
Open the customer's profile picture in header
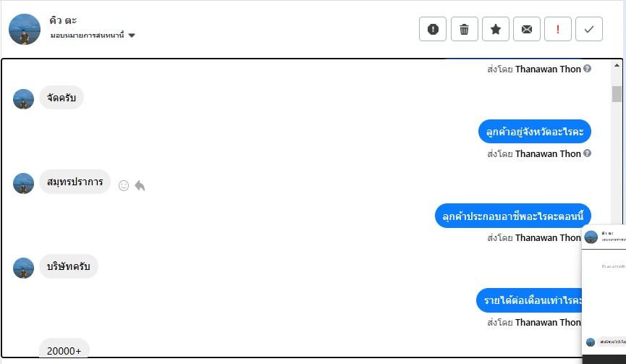(24, 29)
